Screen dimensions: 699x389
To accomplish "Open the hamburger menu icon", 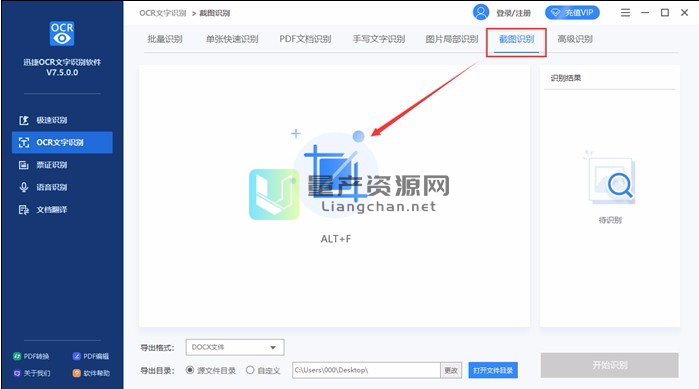I will (x=625, y=13).
